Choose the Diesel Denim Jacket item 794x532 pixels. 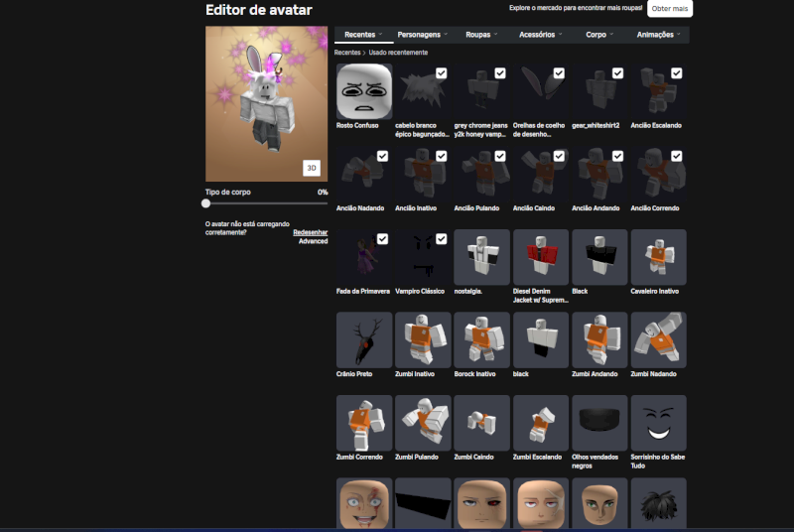pyautogui.click(x=541, y=257)
